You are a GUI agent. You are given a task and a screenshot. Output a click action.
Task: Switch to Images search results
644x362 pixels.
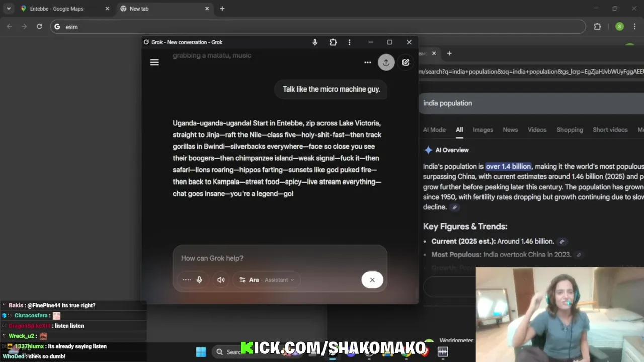tap(483, 130)
